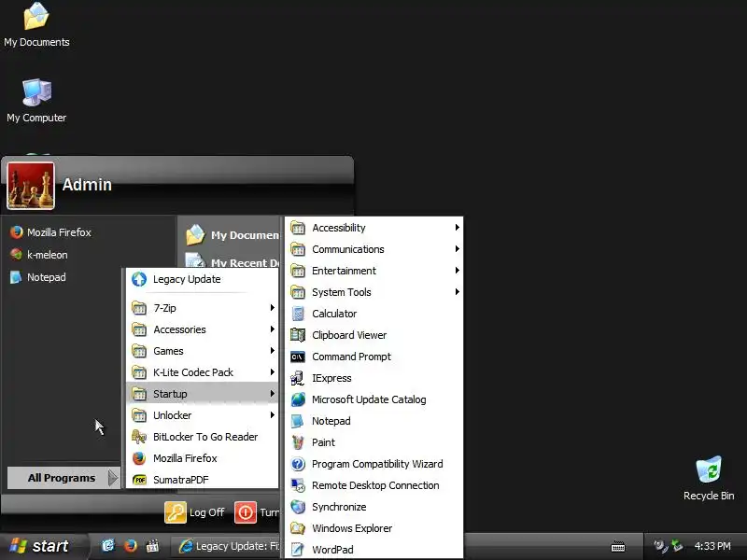
Task: Click the 4:33 PM system clock
Action: pyautogui.click(x=712, y=546)
